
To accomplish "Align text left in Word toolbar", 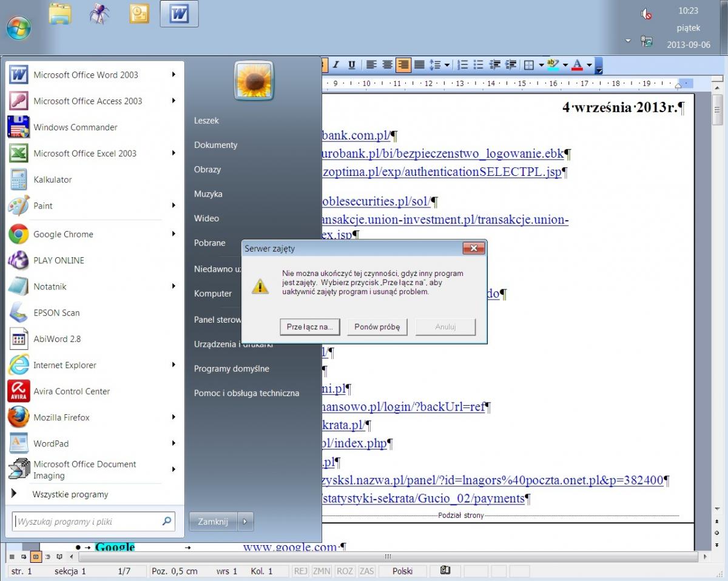I will click(371, 64).
